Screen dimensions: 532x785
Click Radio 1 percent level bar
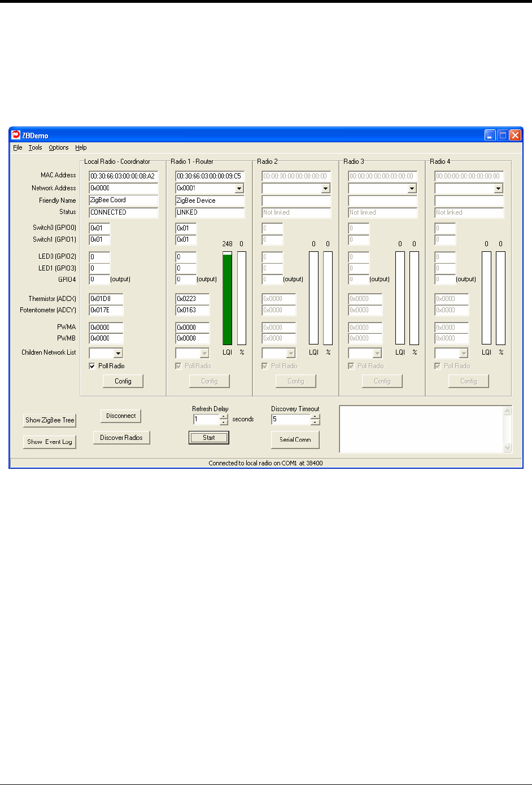pyautogui.click(x=242, y=298)
